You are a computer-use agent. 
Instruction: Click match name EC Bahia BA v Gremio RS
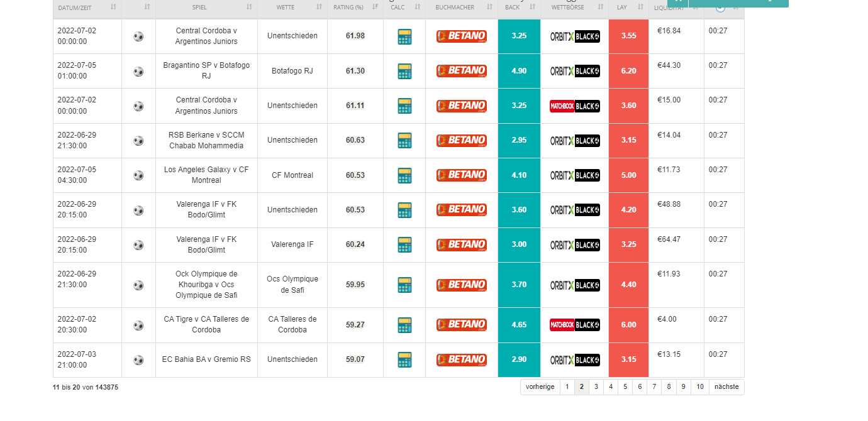pos(206,359)
